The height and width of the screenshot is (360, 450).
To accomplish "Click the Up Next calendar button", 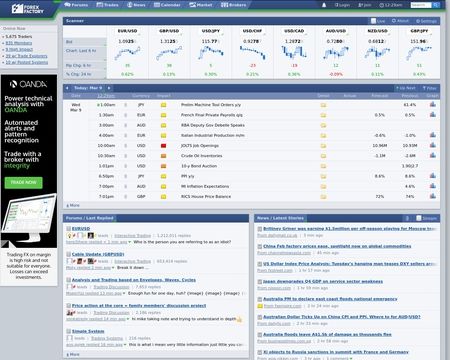I will (405, 88).
